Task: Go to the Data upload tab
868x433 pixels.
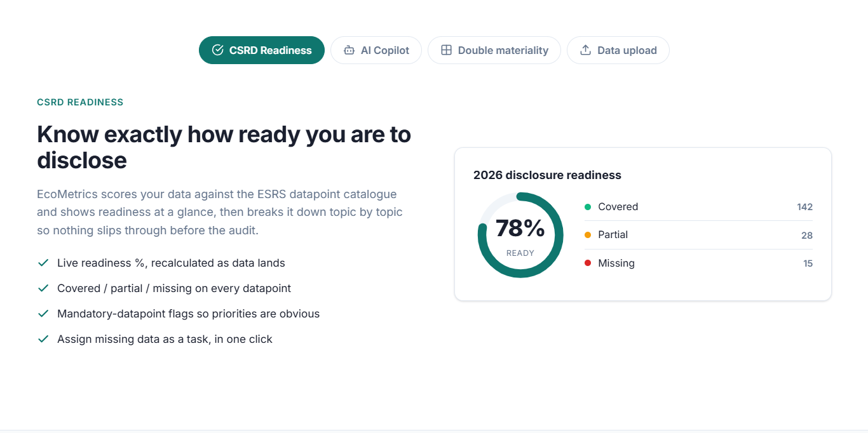Action: (618, 50)
